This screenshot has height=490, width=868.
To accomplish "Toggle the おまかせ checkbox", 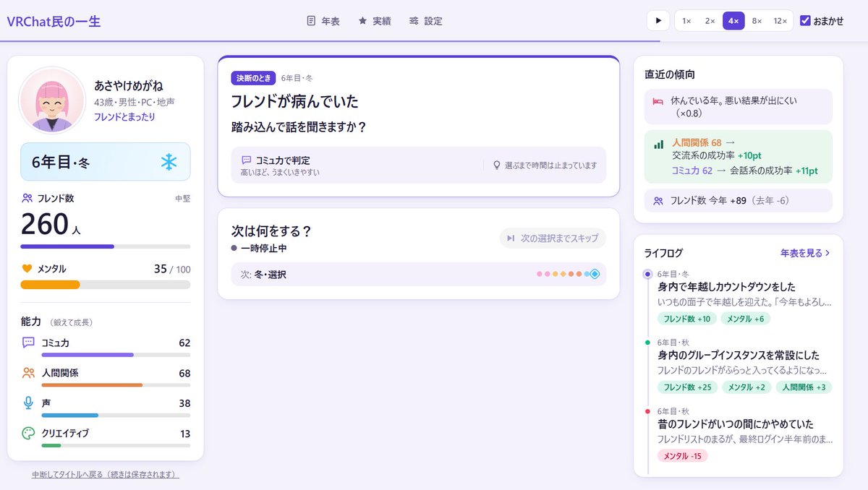I will [805, 21].
